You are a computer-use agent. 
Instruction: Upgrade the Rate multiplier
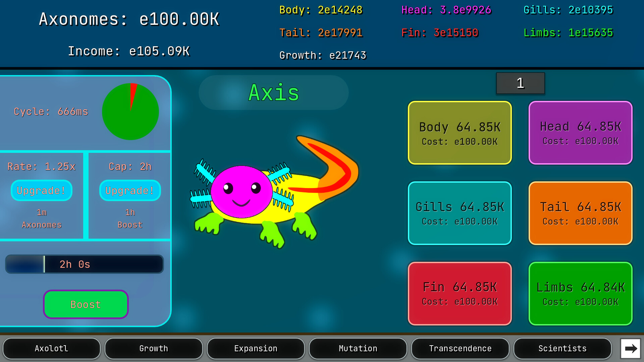pos(42,190)
